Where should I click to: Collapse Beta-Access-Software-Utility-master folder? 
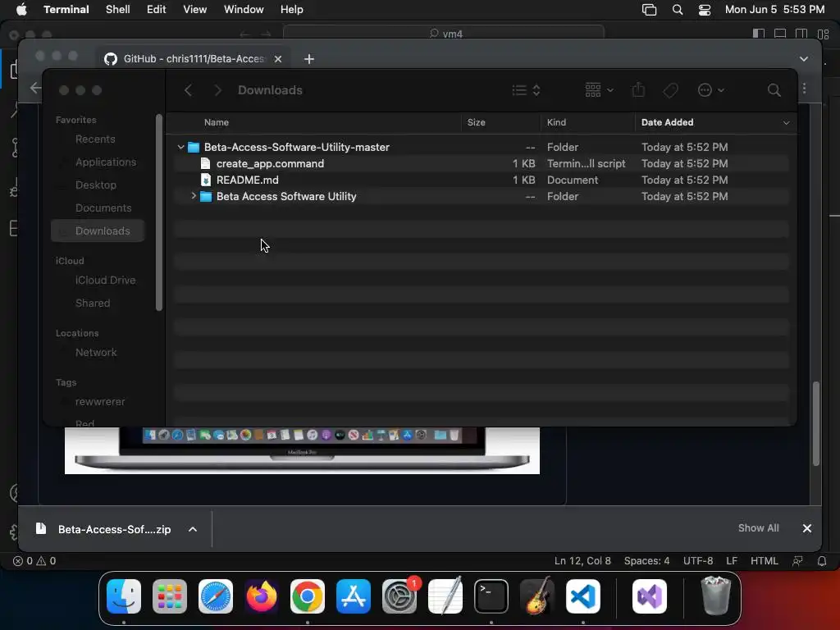(x=181, y=147)
